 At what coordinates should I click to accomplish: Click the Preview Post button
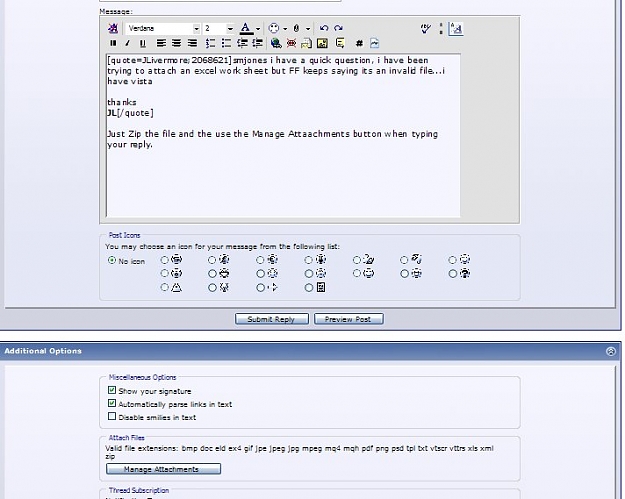click(x=349, y=319)
